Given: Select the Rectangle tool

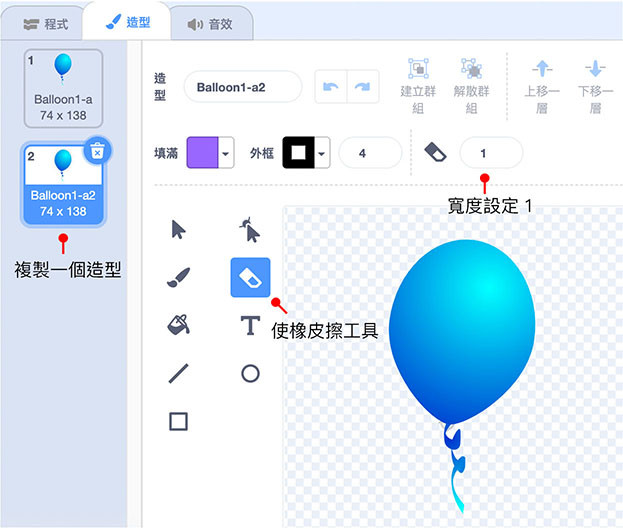Looking at the screenshot, I should (x=178, y=421).
